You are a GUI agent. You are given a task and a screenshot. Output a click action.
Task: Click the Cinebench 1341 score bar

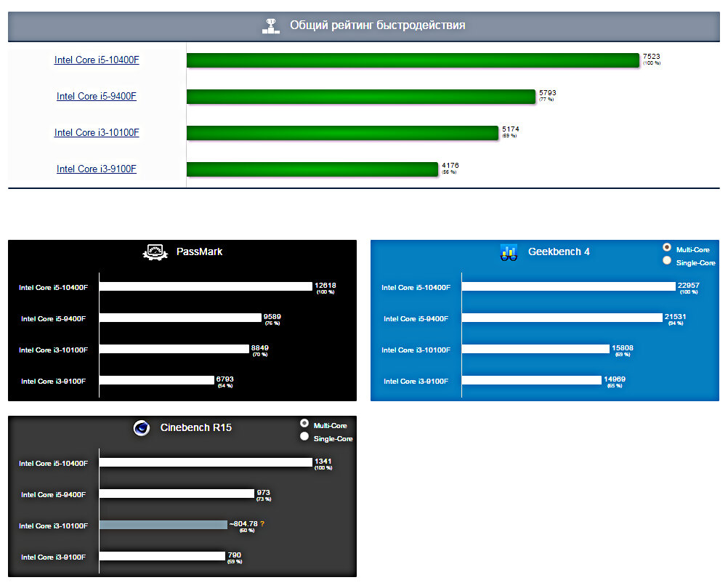tap(206, 462)
